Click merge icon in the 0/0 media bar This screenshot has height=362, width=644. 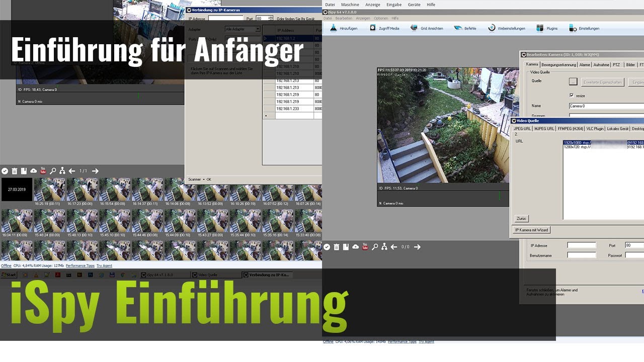click(x=384, y=247)
